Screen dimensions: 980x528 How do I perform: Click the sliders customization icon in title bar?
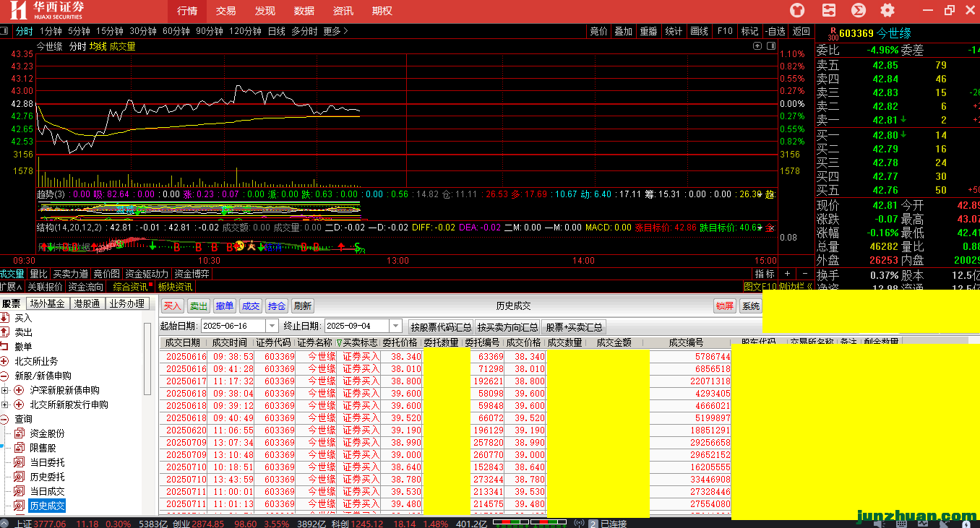point(828,10)
